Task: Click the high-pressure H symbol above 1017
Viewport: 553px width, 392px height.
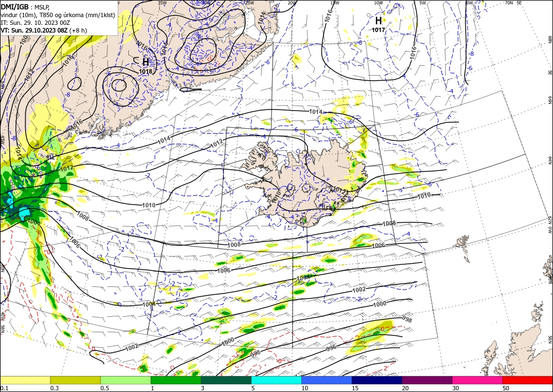Action: [378, 20]
